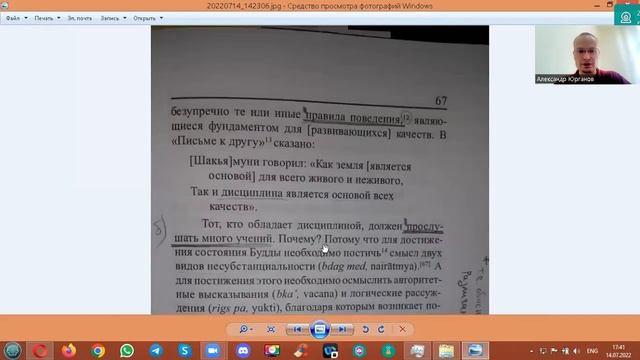Open the Запись menu

click(x=110, y=18)
